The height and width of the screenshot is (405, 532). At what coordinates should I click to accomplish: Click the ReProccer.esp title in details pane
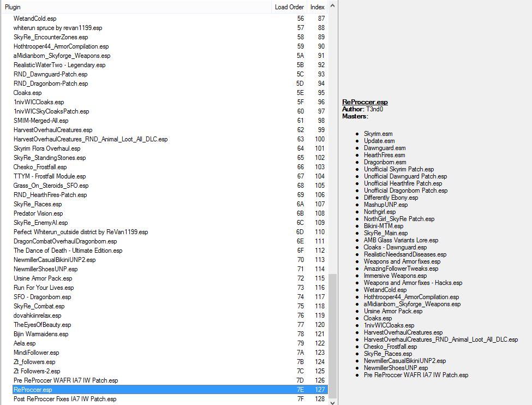tap(364, 102)
